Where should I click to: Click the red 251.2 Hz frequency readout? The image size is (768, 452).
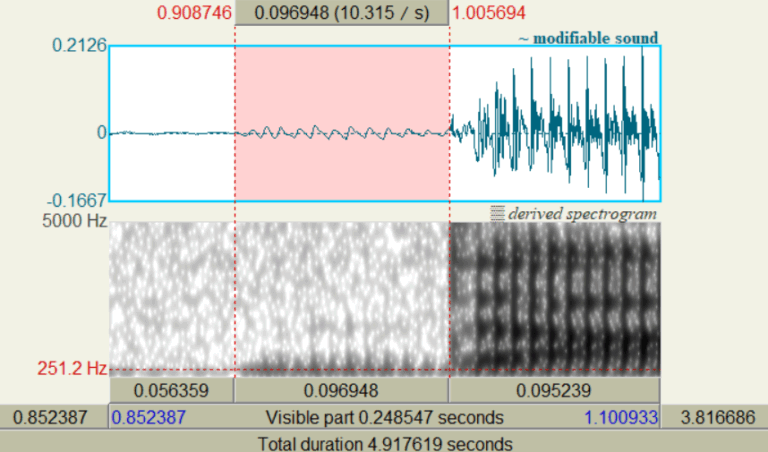tap(80, 369)
